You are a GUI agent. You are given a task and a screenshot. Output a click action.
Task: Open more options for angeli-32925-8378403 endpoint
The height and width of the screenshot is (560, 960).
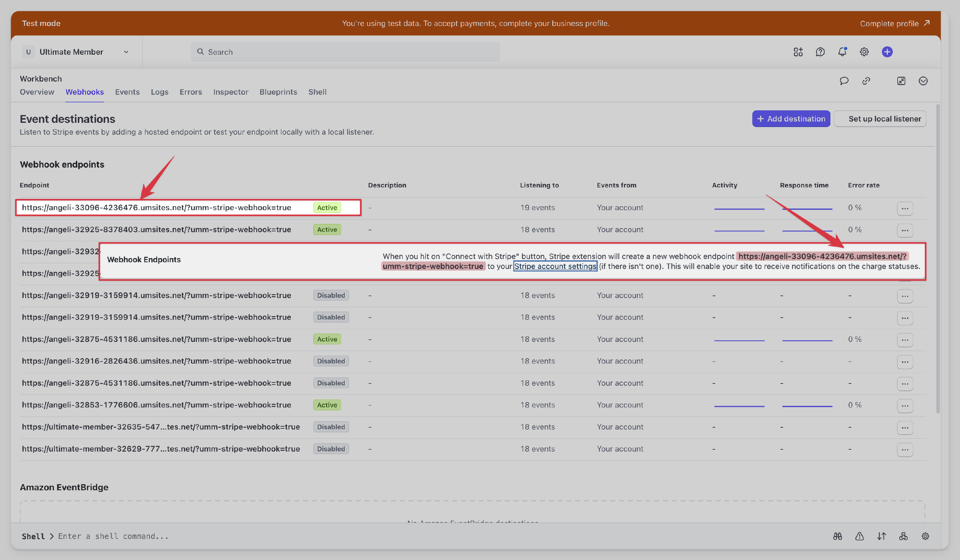[x=905, y=230]
